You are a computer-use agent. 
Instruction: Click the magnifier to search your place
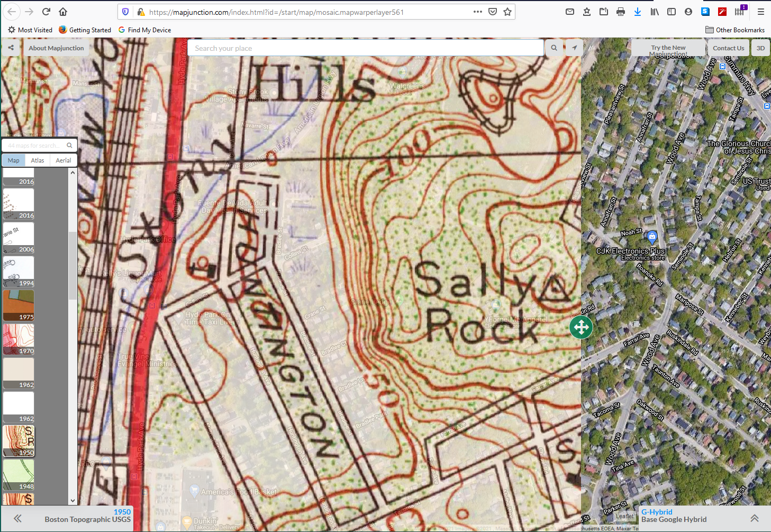[554, 48]
